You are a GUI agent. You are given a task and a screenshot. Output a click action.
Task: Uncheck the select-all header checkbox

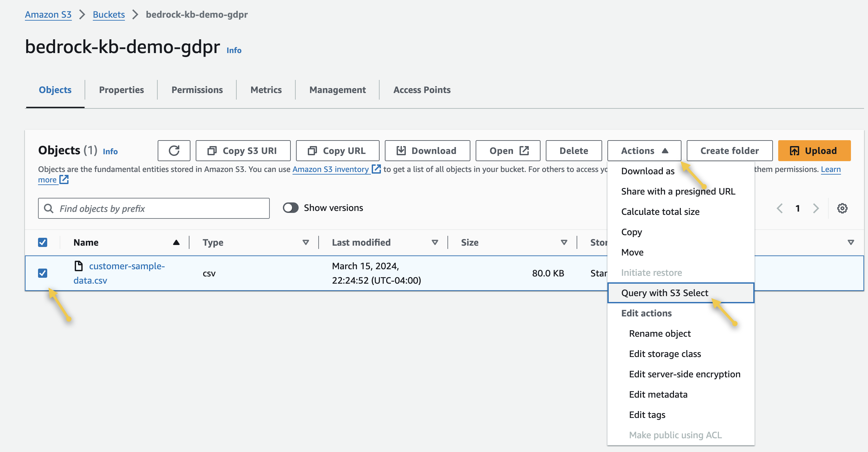tap(43, 242)
